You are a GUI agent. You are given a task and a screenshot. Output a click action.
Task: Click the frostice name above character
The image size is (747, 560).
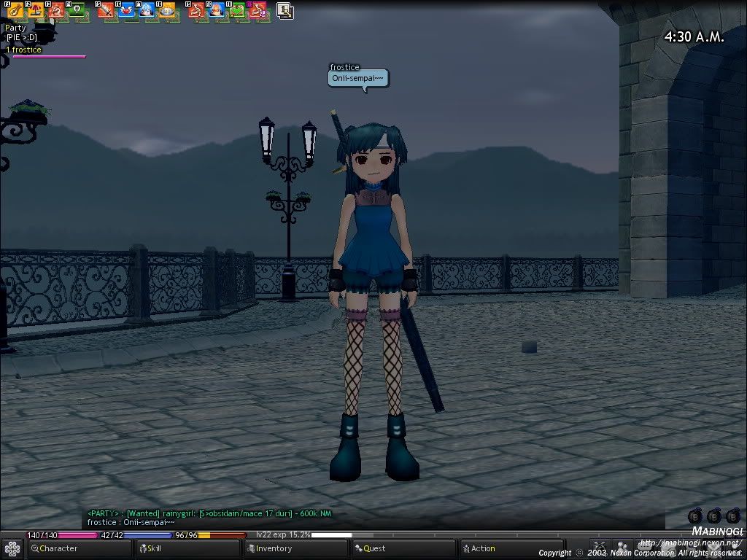tap(344, 66)
